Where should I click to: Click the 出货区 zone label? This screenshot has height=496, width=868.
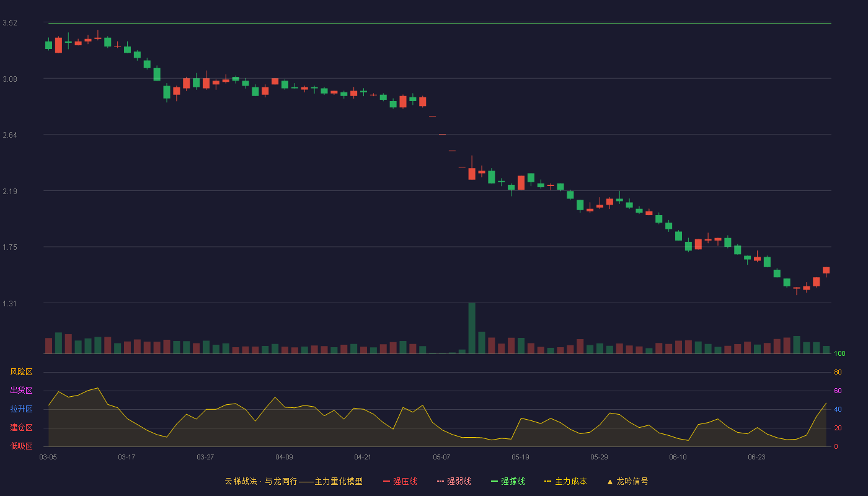tap(21, 391)
